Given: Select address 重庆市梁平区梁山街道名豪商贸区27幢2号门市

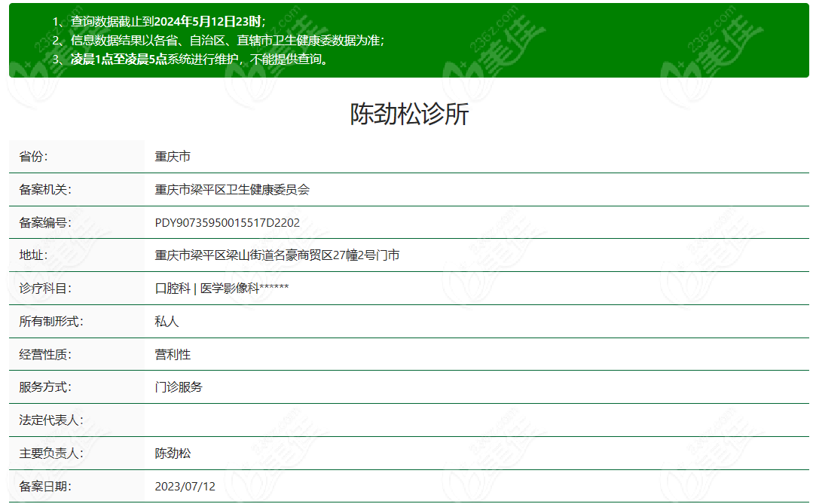Looking at the screenshot, I should [x=277, y=255].
